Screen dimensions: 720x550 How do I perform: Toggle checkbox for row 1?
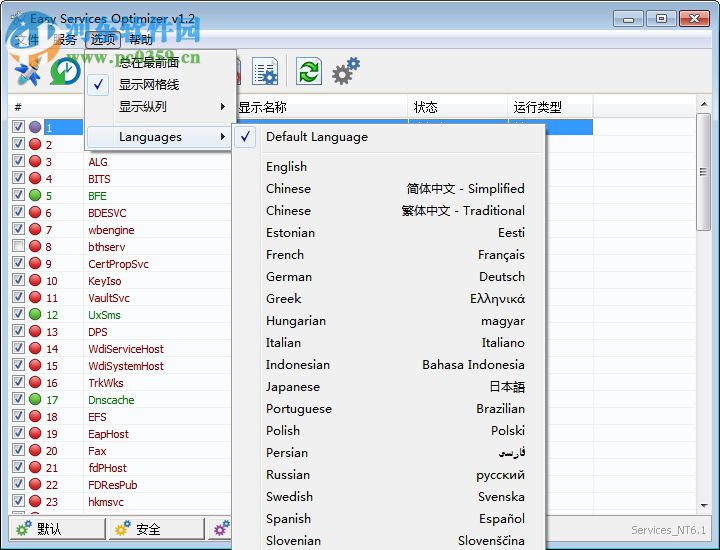[x=18, y=127]
